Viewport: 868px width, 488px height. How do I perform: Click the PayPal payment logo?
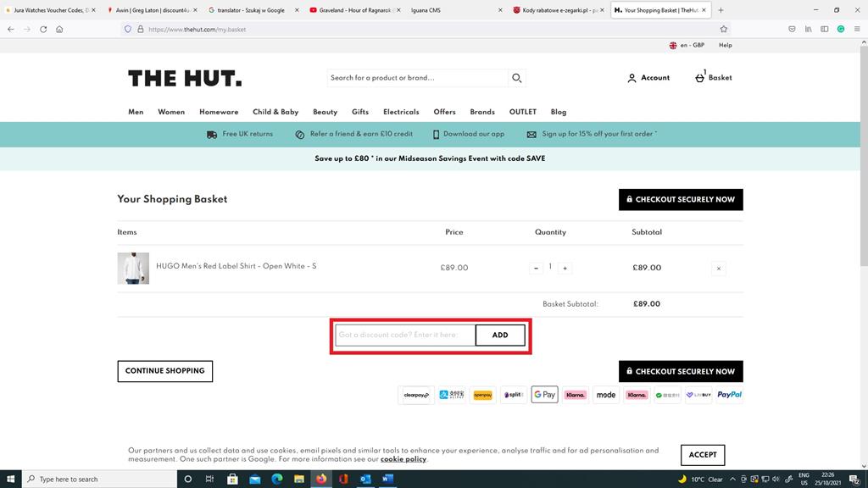click(729, 395)
